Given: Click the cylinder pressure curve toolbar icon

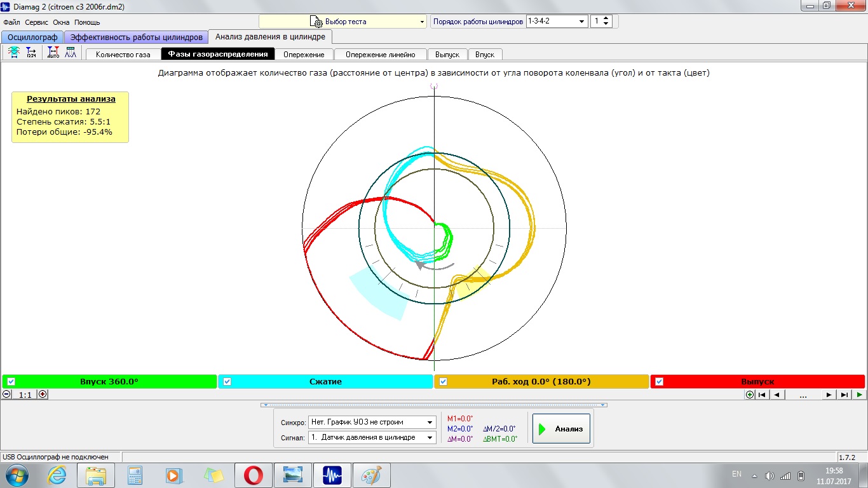Looking at the screenshot, I should point(13,53).
